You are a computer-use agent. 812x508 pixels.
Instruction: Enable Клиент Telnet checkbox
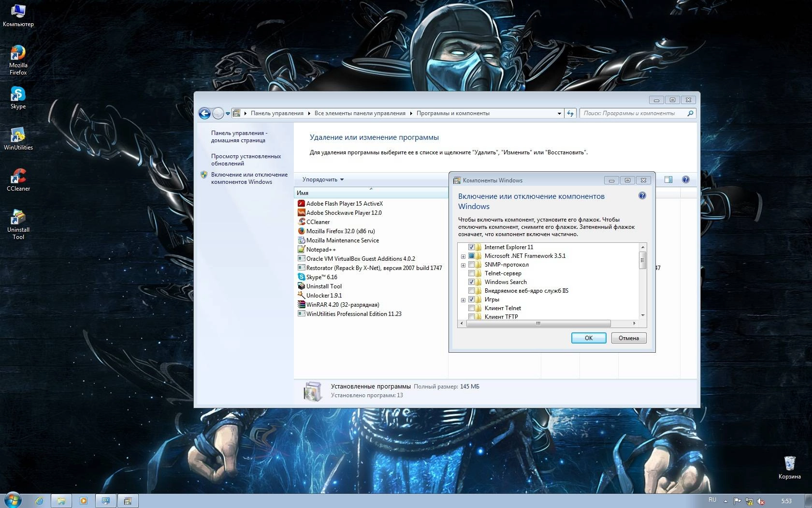[x=471, y=308]
